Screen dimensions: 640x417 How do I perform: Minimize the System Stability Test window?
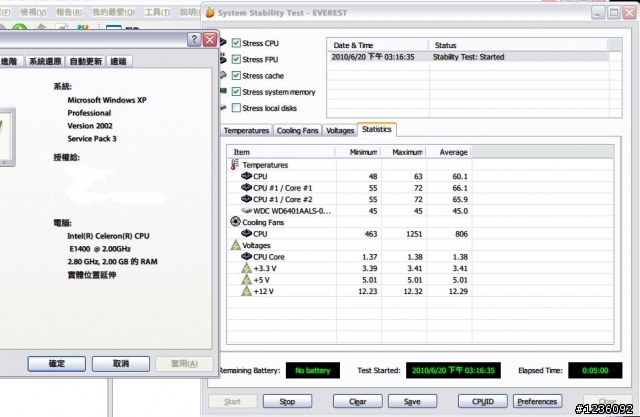pyautogui.click(x=598, y=13)
